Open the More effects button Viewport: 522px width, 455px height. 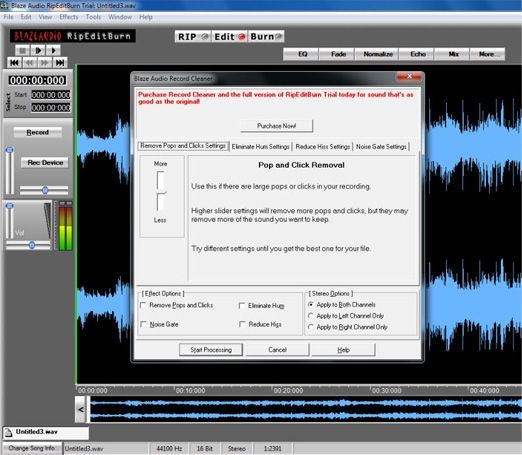(x=487, y=54)
